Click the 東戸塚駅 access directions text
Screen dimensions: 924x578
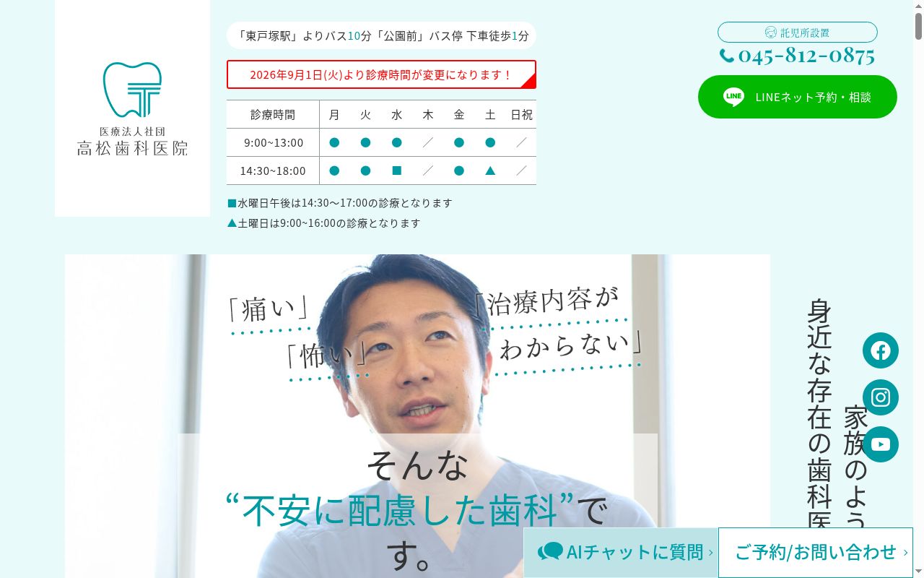(381, 35)
